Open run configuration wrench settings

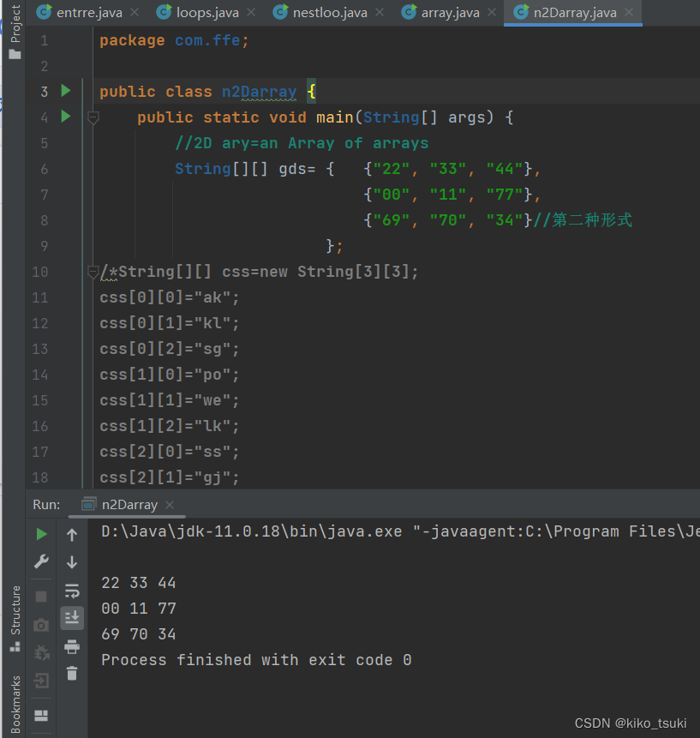41,561
